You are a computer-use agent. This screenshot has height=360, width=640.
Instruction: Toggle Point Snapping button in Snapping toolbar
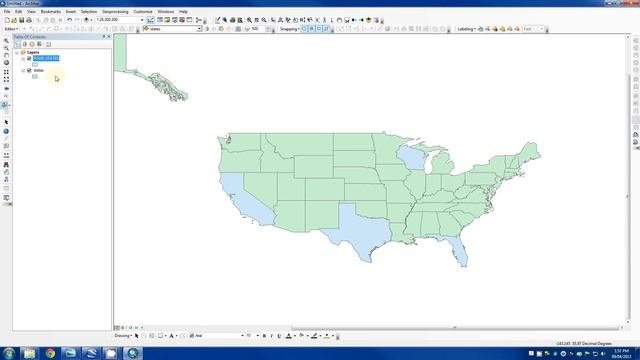point(304,29)
